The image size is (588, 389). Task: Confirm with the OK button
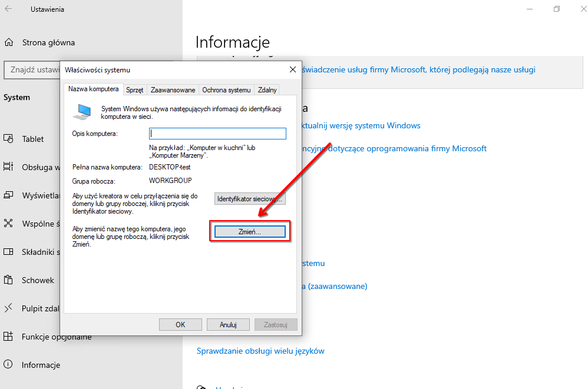coord(180,324)
